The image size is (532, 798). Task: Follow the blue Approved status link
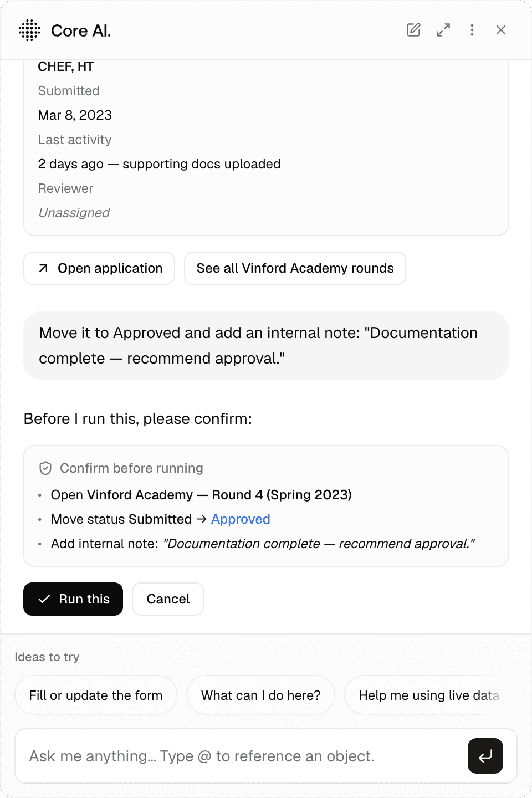241,519
